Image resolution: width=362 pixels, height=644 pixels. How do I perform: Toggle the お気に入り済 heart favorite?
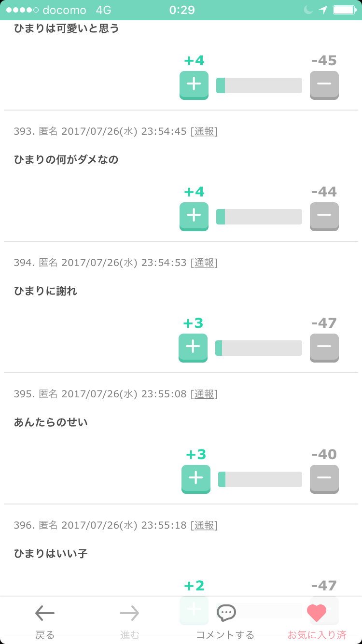tap(317, 620)
